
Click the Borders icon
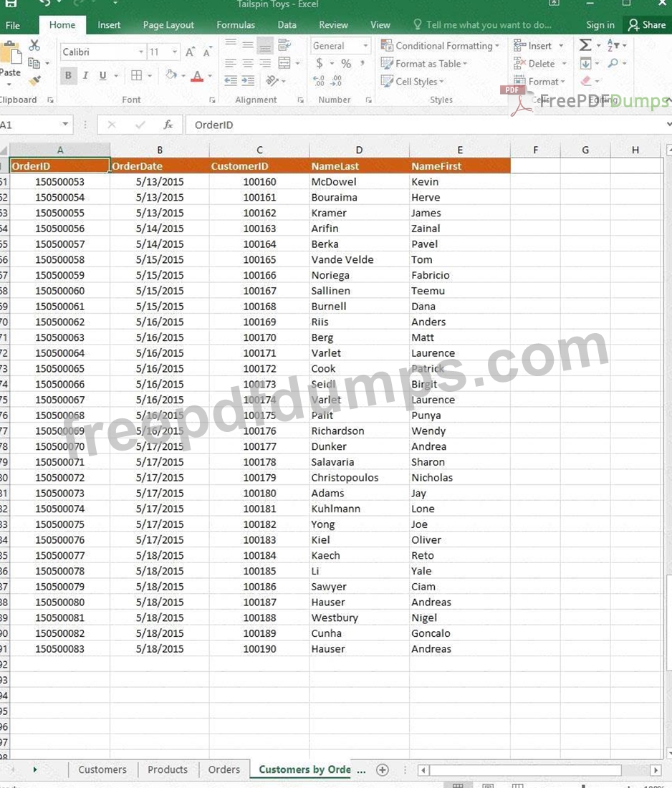coord(136,75)
